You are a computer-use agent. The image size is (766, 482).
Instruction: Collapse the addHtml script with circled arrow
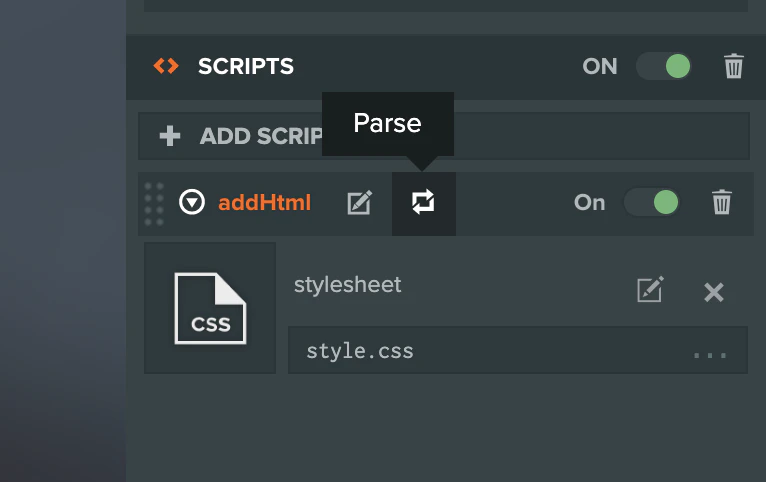coord(191,203)
